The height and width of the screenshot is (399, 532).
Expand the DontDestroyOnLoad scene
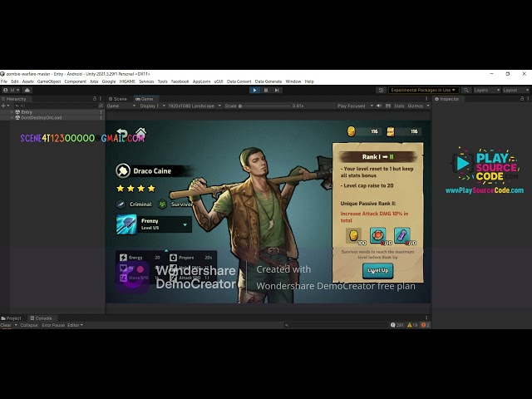pyautogui.click(x=12, y=118)
